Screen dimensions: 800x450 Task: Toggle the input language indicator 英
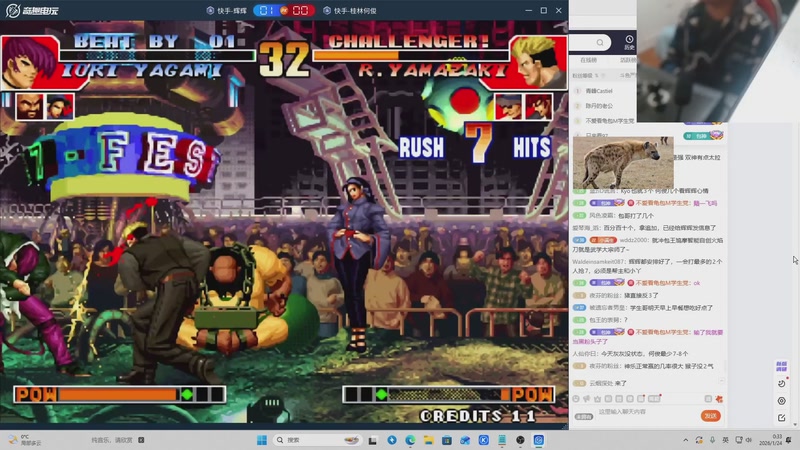725,440
